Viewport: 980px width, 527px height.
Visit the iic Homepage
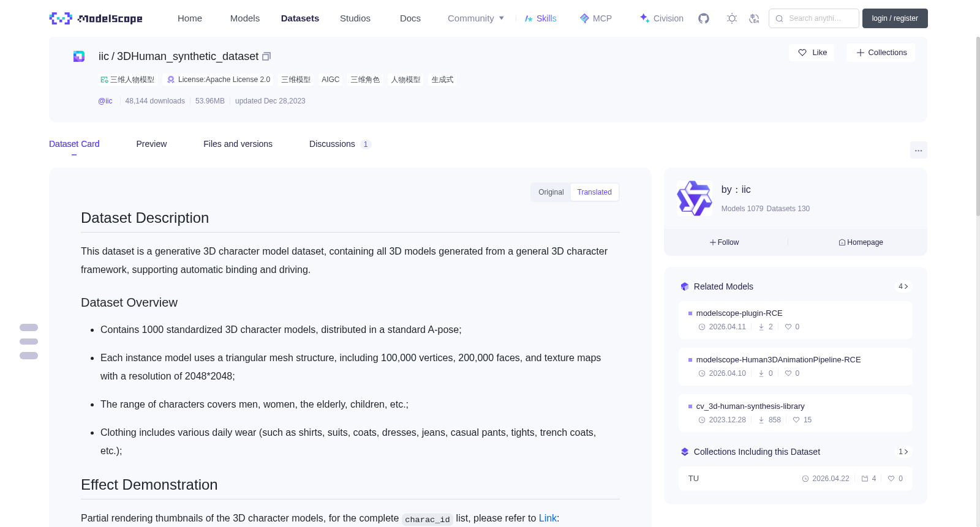[861, 242]
